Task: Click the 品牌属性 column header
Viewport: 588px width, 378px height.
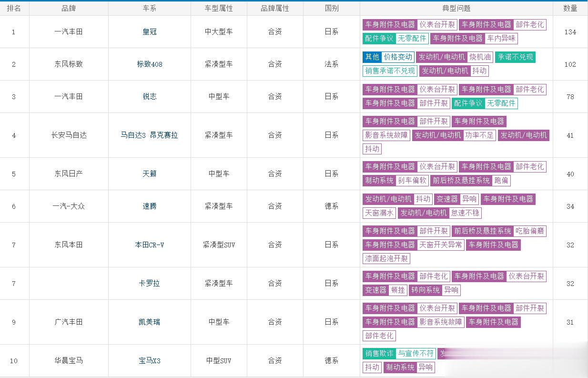Action: [x=275, y=8]
